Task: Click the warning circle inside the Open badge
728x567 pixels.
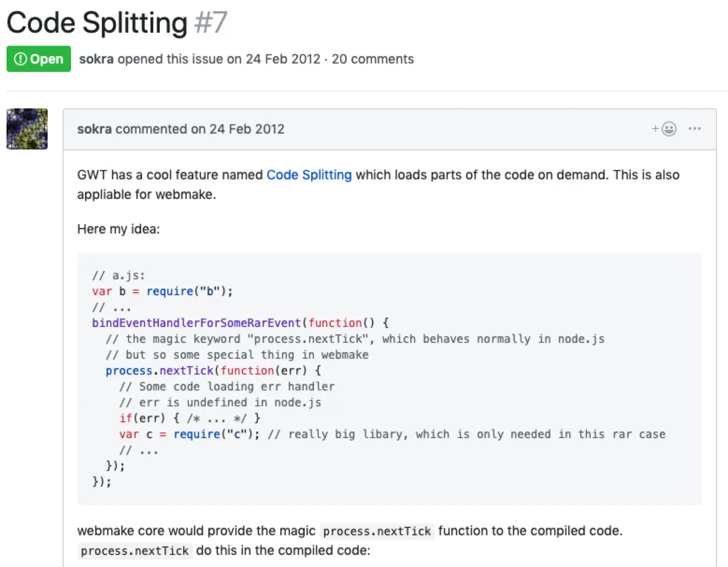Action: 21,59
